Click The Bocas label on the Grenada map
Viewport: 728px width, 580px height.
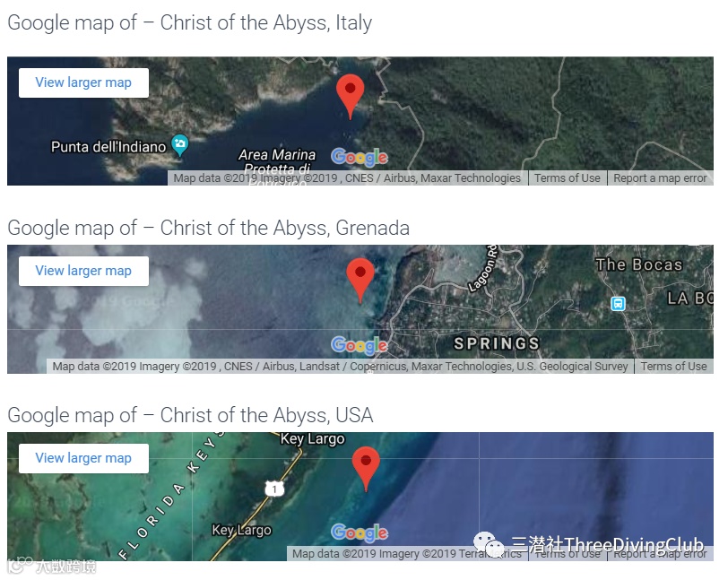point(639,264)
